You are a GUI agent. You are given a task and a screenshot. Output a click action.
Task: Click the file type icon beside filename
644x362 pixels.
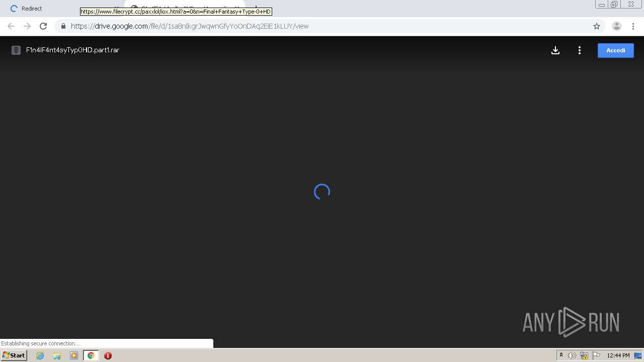click(16, 50)
